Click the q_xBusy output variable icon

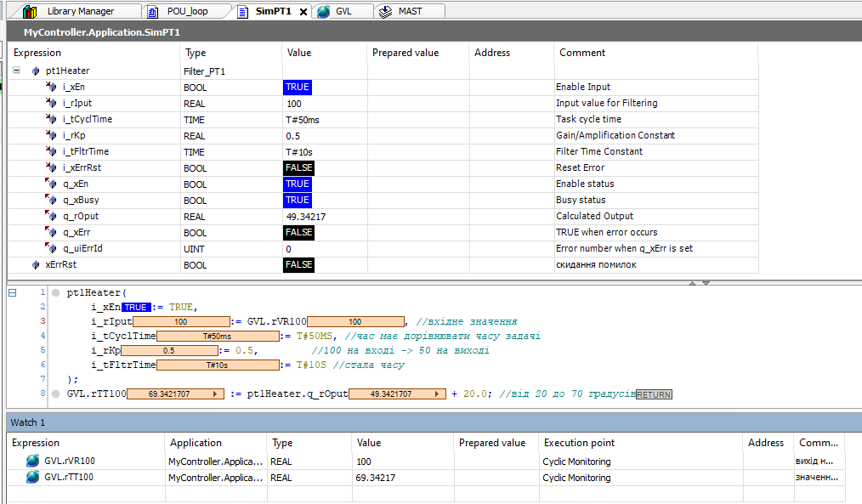point(51,200)
